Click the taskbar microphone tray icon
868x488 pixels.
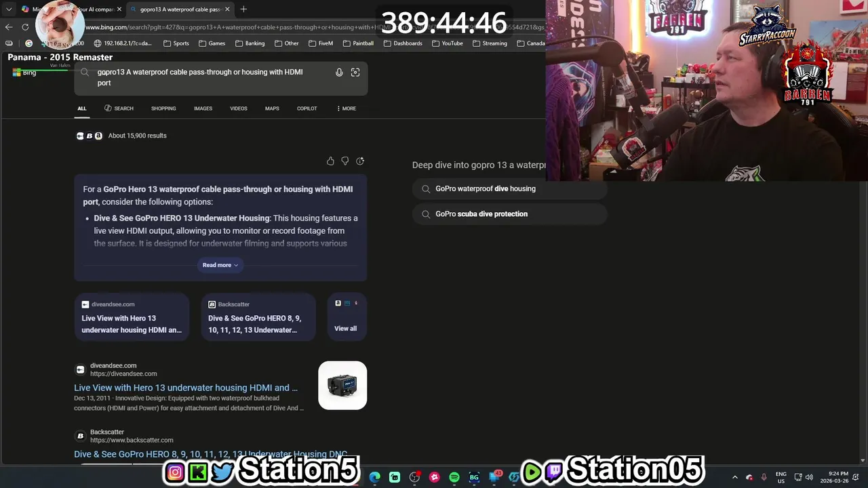(764, 477)
